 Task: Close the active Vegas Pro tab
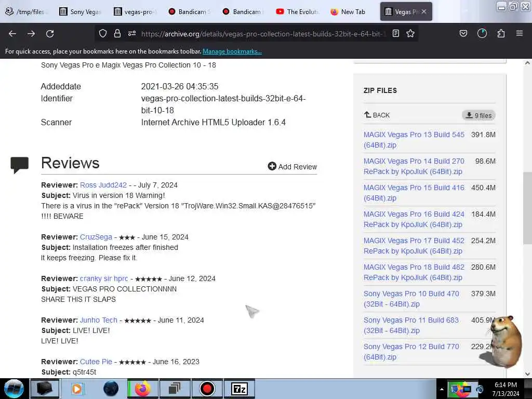coord(424,11)
